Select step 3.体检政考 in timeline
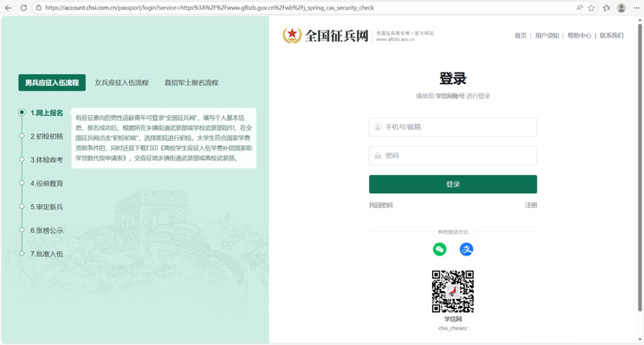644x345 pixels. (46, 160)
